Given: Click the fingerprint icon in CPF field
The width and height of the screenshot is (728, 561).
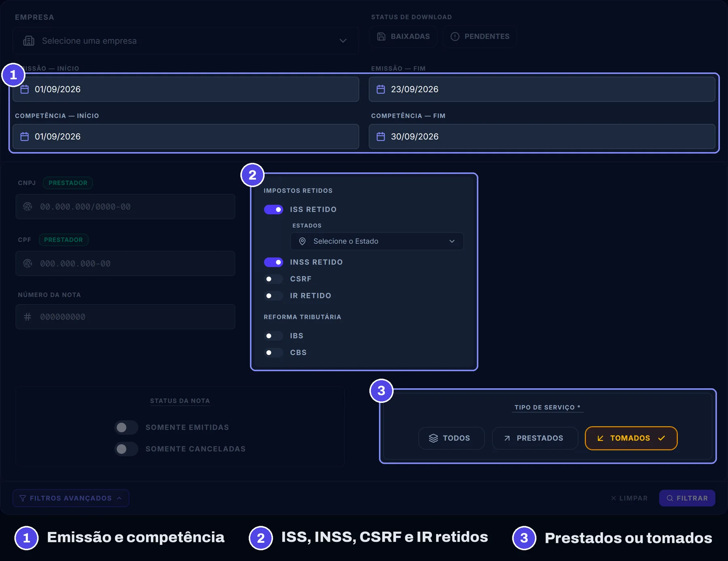Looking at the screenshot, I should (28, 264).
